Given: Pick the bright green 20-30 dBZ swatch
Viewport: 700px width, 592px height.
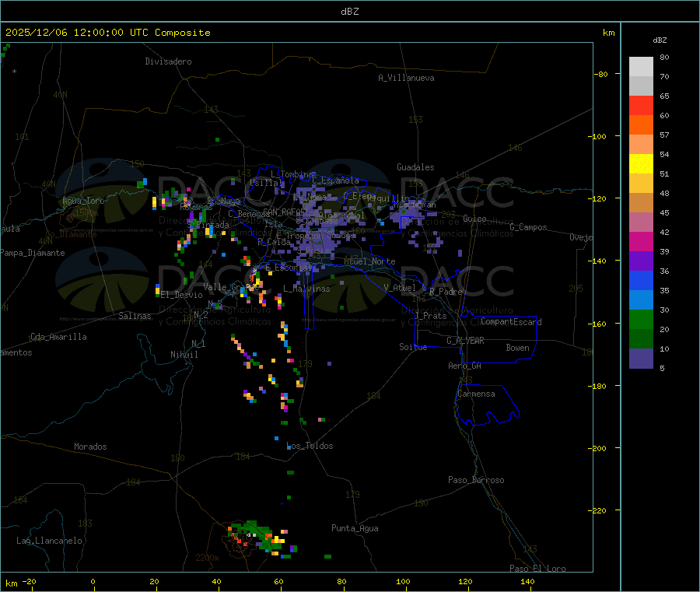Looking at the screenshot, I should coord(641,319).
